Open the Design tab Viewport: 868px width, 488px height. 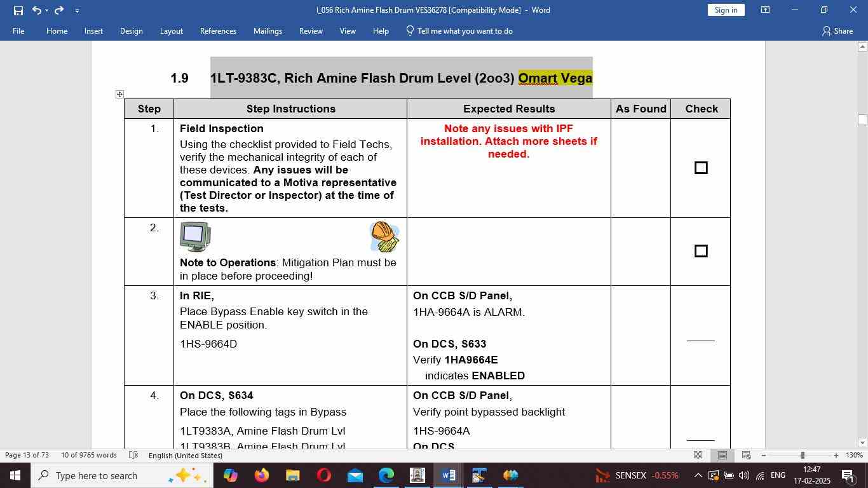[131, 30]
